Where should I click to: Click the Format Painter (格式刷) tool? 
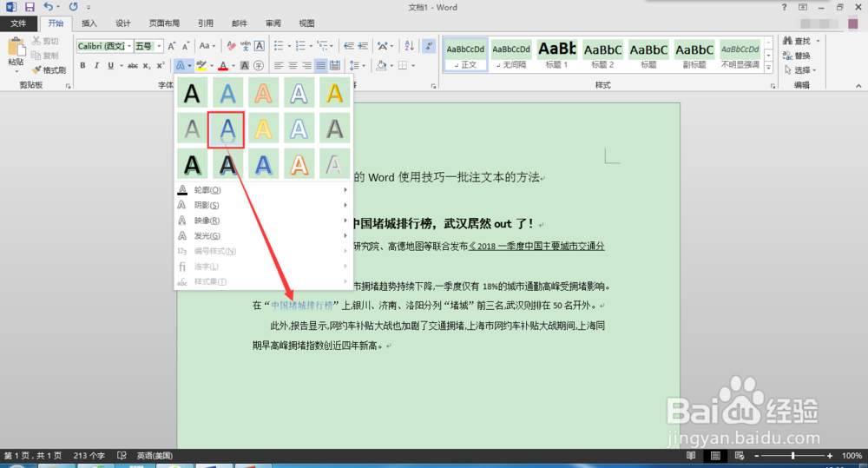(49, 70)
